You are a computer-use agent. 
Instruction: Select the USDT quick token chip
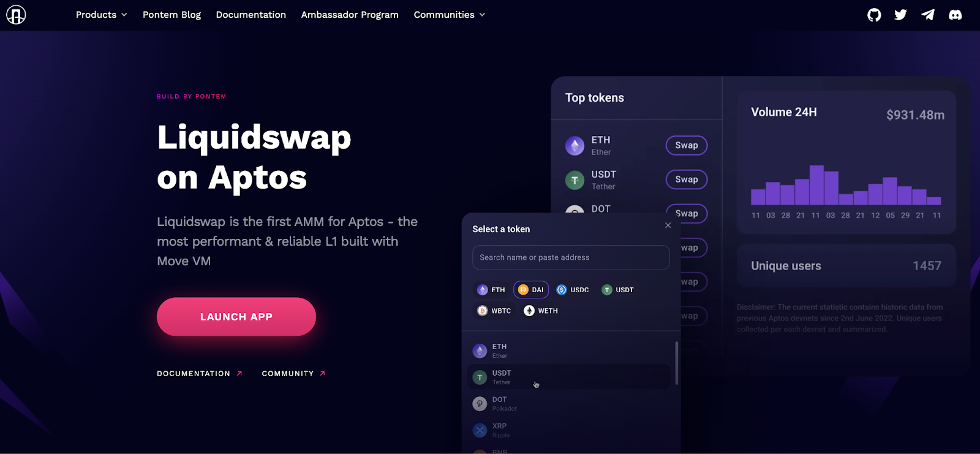[617, 290]
